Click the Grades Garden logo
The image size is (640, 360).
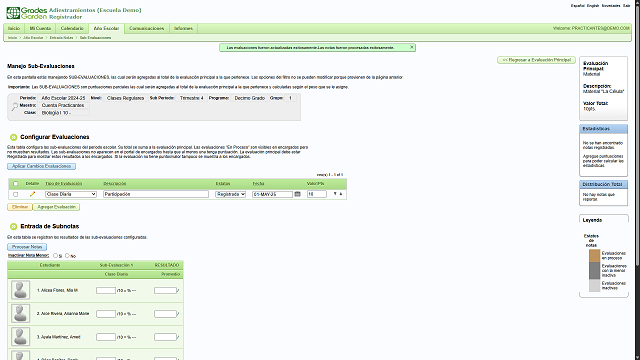click(27, 13)
